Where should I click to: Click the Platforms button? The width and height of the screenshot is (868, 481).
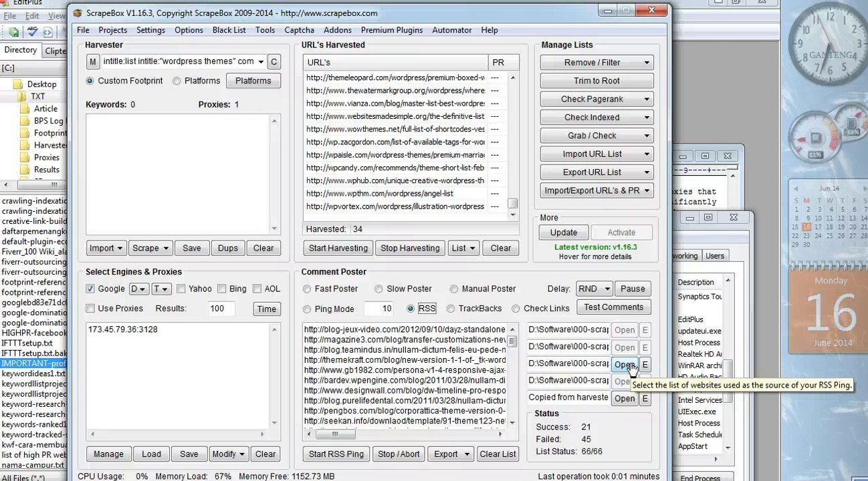coord(253,81)
